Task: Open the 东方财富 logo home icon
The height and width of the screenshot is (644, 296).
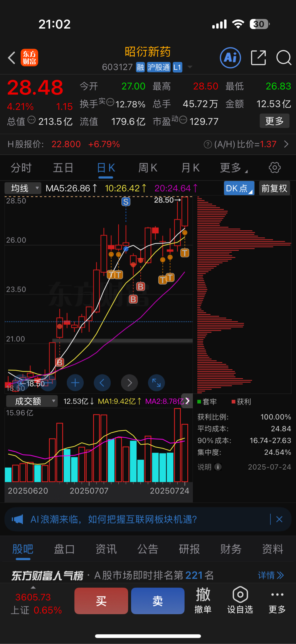Action: (29, 57)
